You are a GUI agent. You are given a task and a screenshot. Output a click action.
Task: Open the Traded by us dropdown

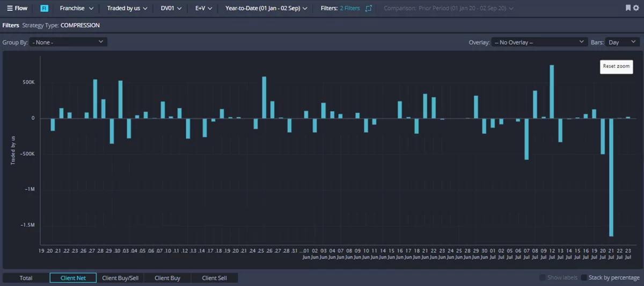click(x=127, y=9)
